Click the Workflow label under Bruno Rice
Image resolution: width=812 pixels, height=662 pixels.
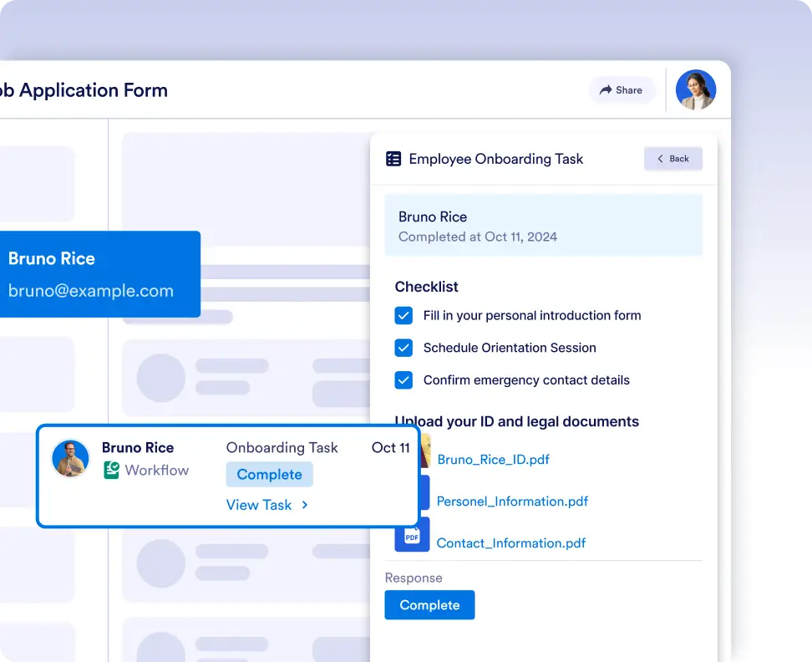click(157, 471)
